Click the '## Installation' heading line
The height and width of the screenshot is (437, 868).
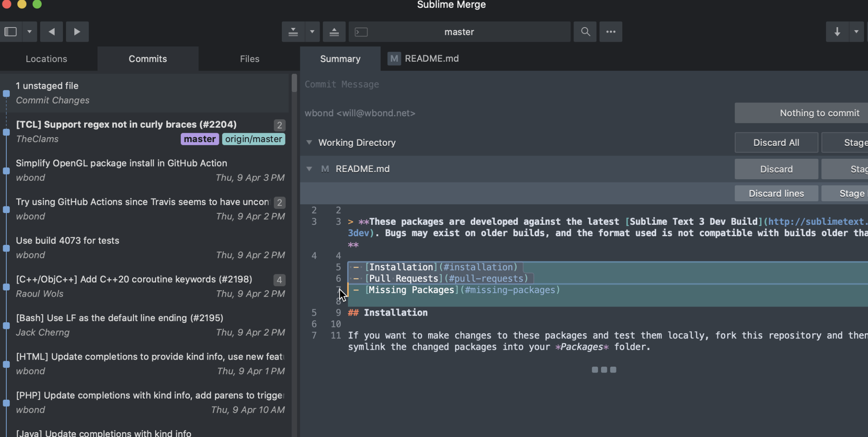pos(388,313)
